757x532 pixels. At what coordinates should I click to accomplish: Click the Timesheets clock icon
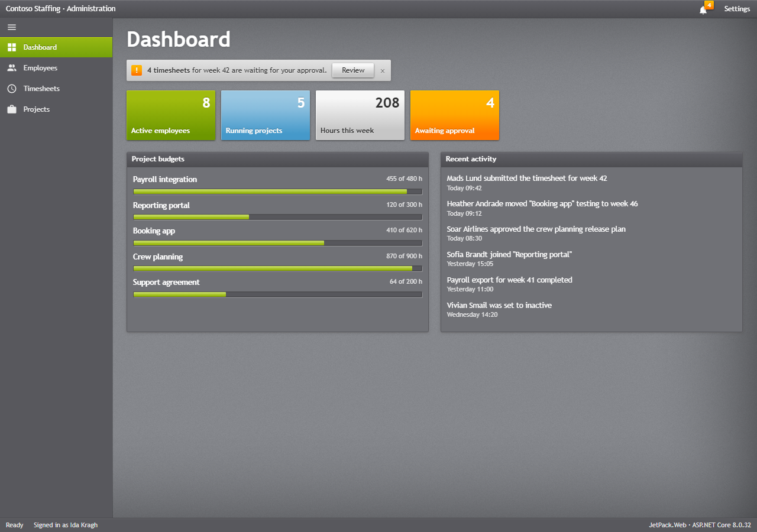[x=12, y=89]
